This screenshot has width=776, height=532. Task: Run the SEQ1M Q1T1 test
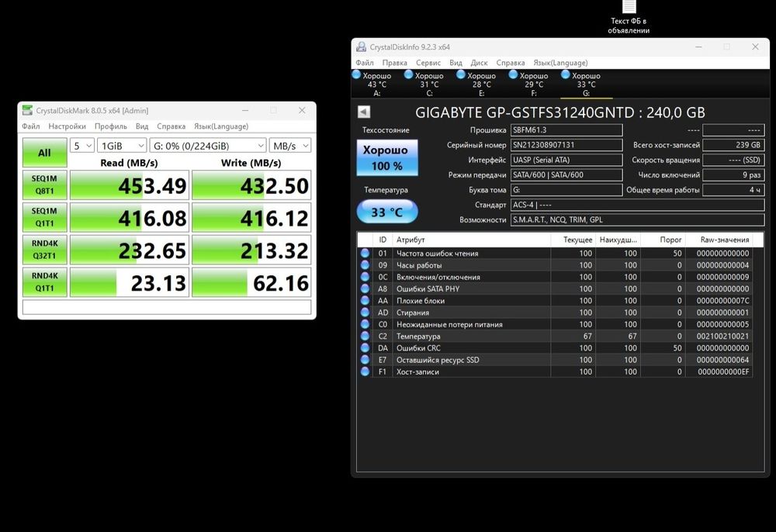click(44, 217)
